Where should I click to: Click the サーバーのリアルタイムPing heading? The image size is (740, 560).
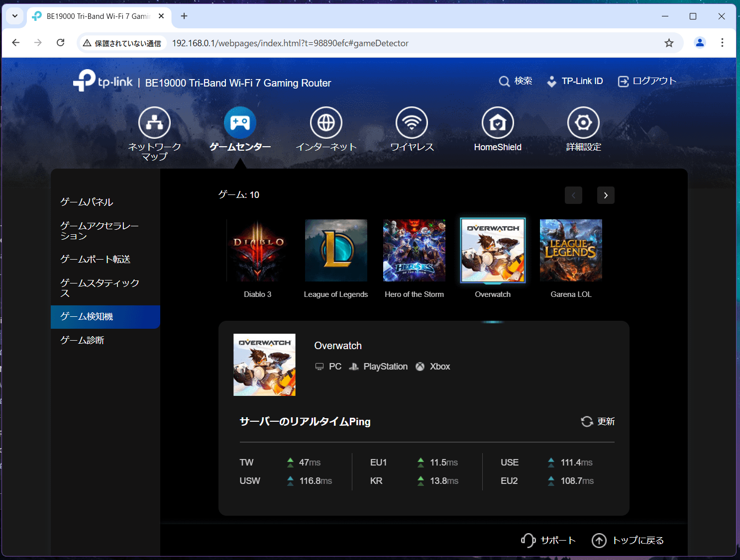coord(305,422)
